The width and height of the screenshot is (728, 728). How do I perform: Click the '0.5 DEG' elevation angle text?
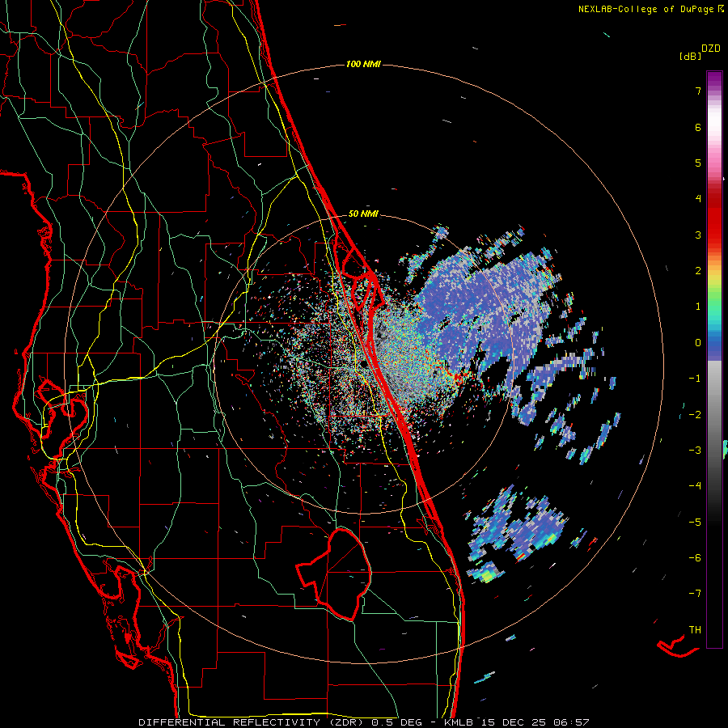click(397, 722)
